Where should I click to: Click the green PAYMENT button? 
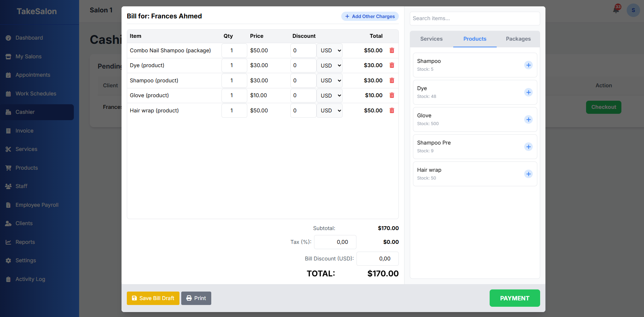[515, 298]
